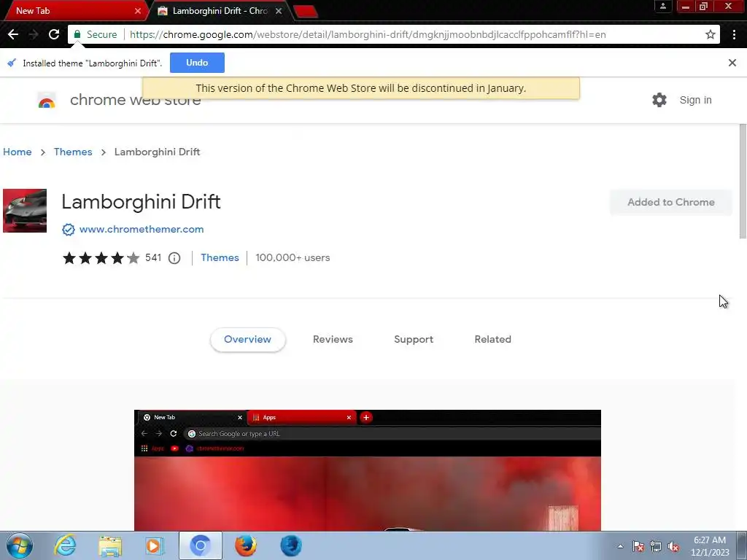
Task: Click the green Secure padlock icon
Action: click(x=77, y=34)
